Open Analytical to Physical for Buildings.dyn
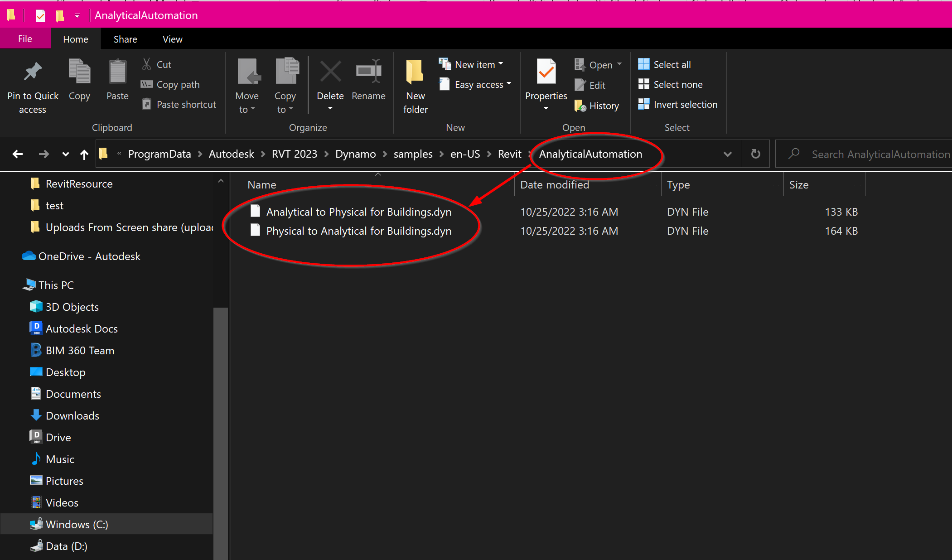This screenshot has width=952, height=560. (x=359, y=212)
